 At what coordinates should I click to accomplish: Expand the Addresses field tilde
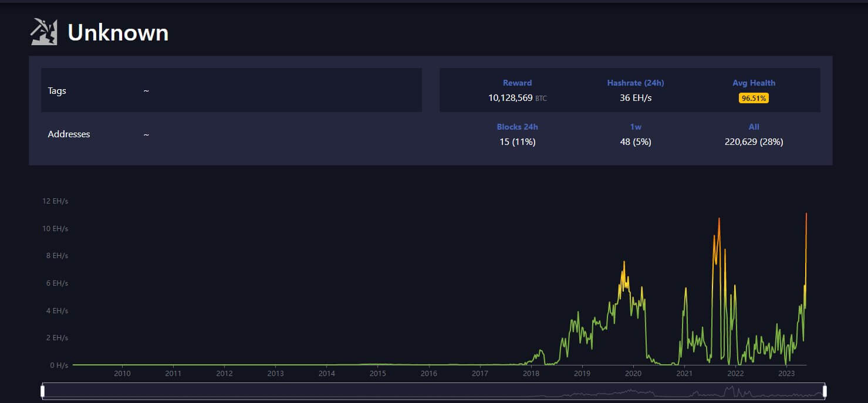point(147,134)
